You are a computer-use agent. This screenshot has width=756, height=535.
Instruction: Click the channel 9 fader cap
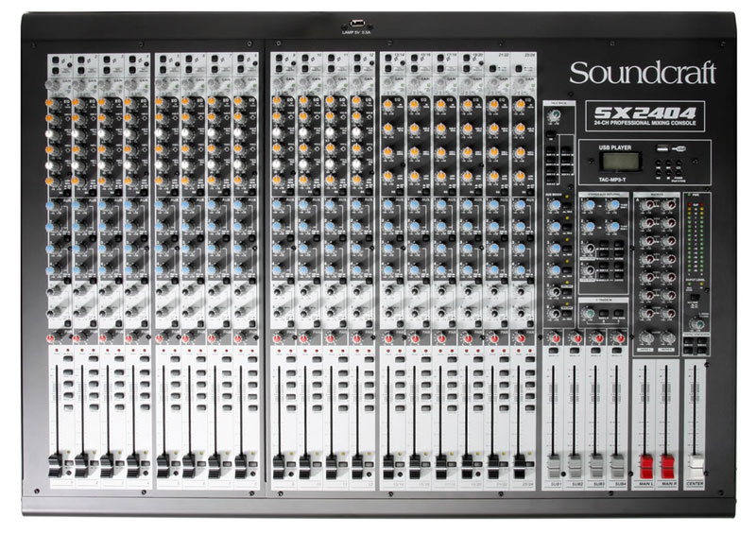(x=279, y=465)
